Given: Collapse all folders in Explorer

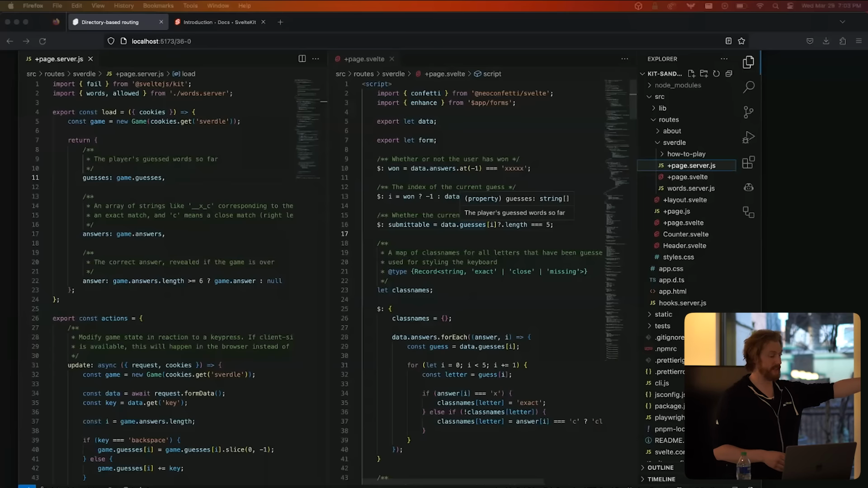Looking at the screenshot, I should (729, 74).
